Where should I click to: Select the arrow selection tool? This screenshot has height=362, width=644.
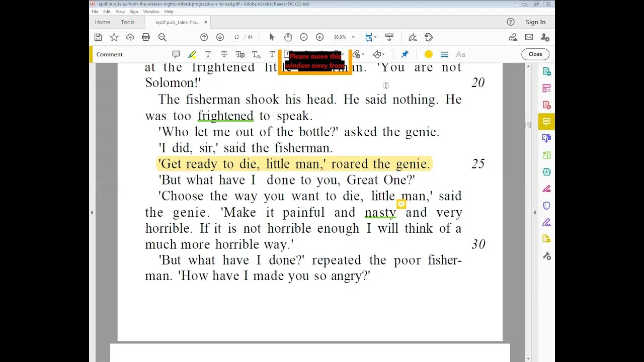272,37
